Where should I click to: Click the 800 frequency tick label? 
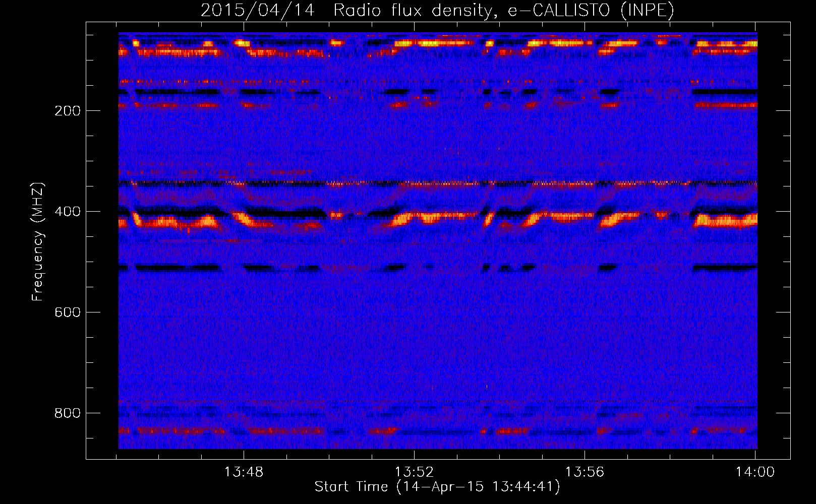68,413
